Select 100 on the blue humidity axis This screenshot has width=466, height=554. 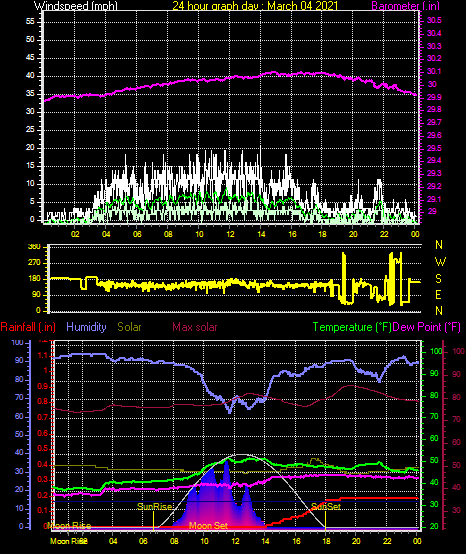17,342
